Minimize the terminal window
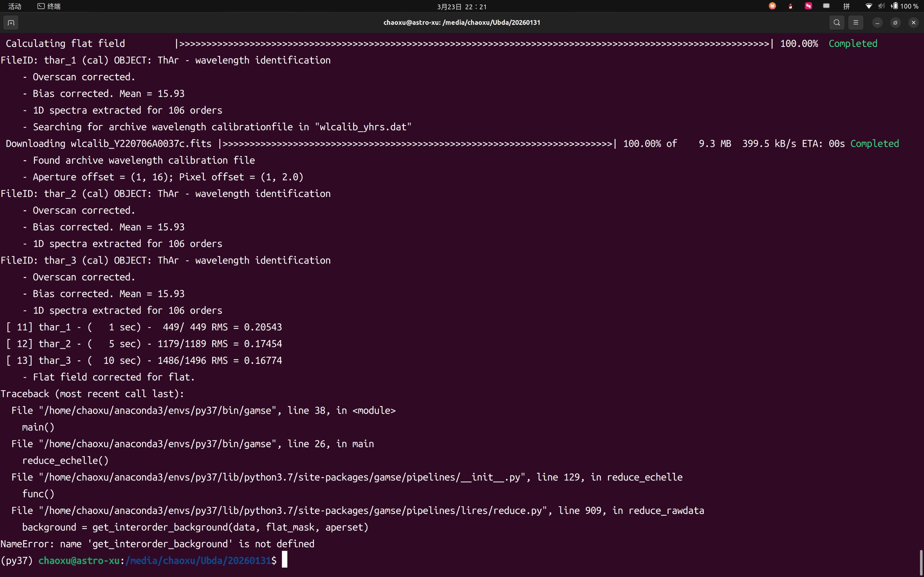Screen dimensions: 924x577 877,23
